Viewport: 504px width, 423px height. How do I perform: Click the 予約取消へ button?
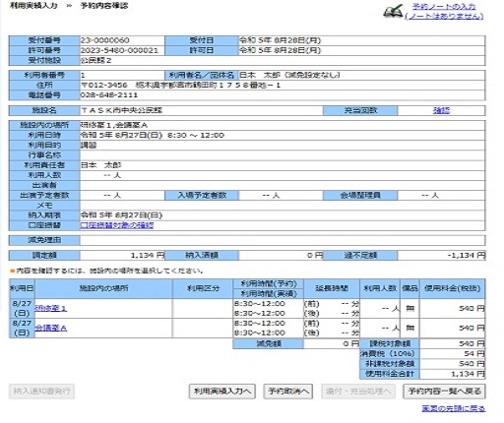pos(288,392)
